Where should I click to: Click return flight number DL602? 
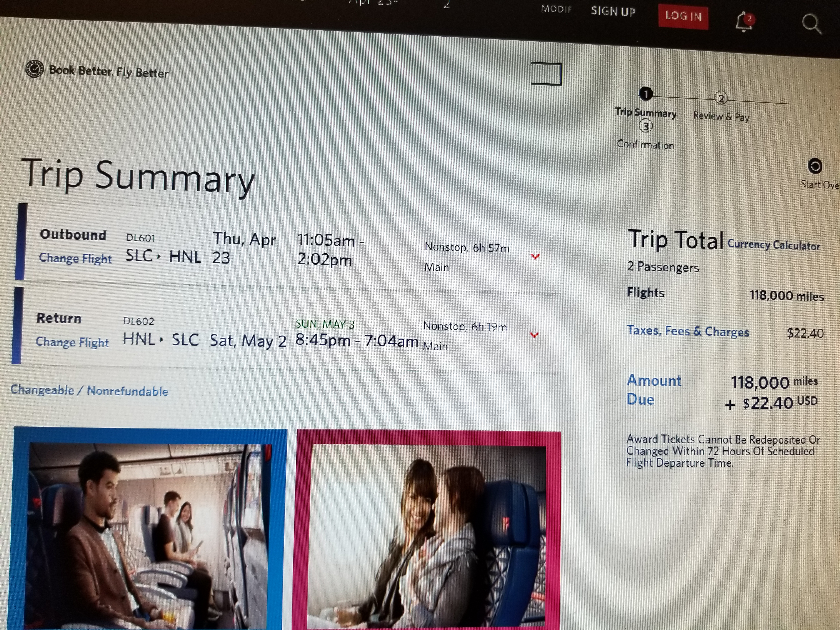(139, 321)
